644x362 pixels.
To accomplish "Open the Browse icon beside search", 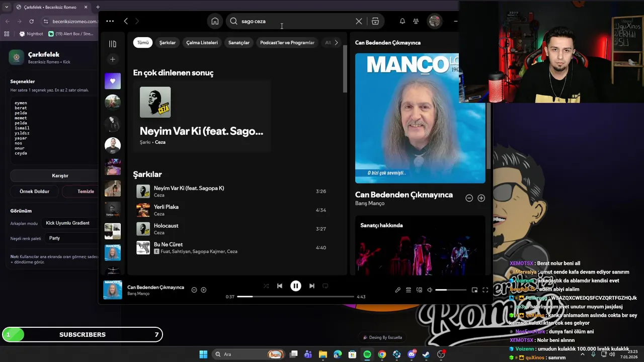I will 375,21.
